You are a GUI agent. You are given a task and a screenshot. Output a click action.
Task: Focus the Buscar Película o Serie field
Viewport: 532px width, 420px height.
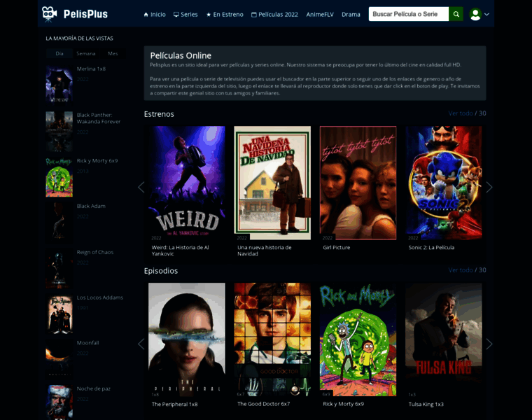click(x=409, y=14)
